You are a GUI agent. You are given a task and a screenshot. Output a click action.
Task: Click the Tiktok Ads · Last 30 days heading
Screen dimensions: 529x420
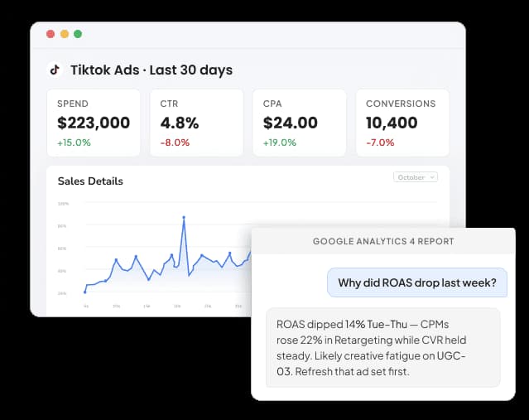(x=151, y=70)
